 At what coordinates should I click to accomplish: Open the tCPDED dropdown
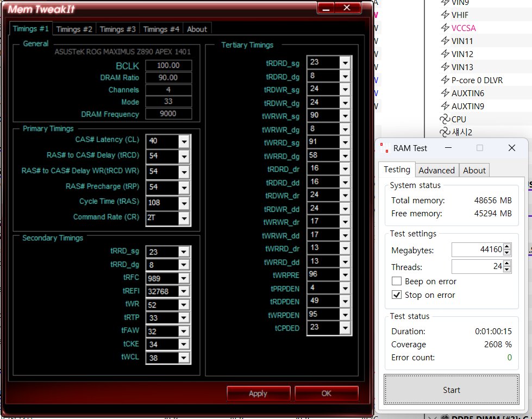[x=345, y=328]
